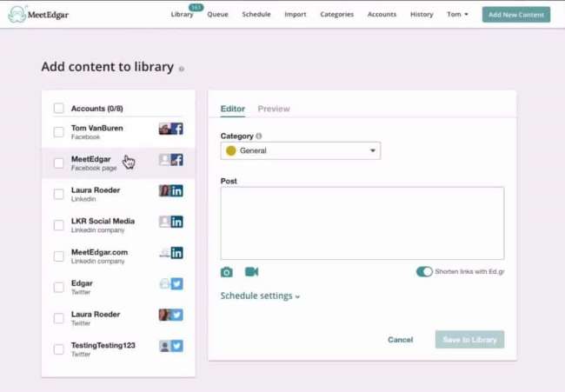565x392 pixels.
Task: Click LinkedIn icon for Laura Roeder
Action: [177, 190]
